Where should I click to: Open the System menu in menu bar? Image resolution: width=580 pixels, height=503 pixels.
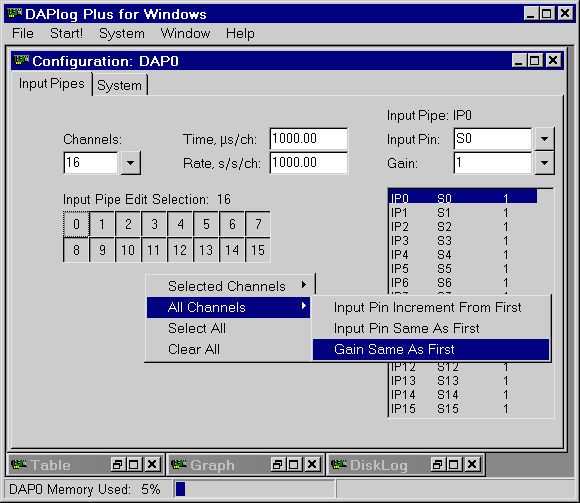[122, 33]
